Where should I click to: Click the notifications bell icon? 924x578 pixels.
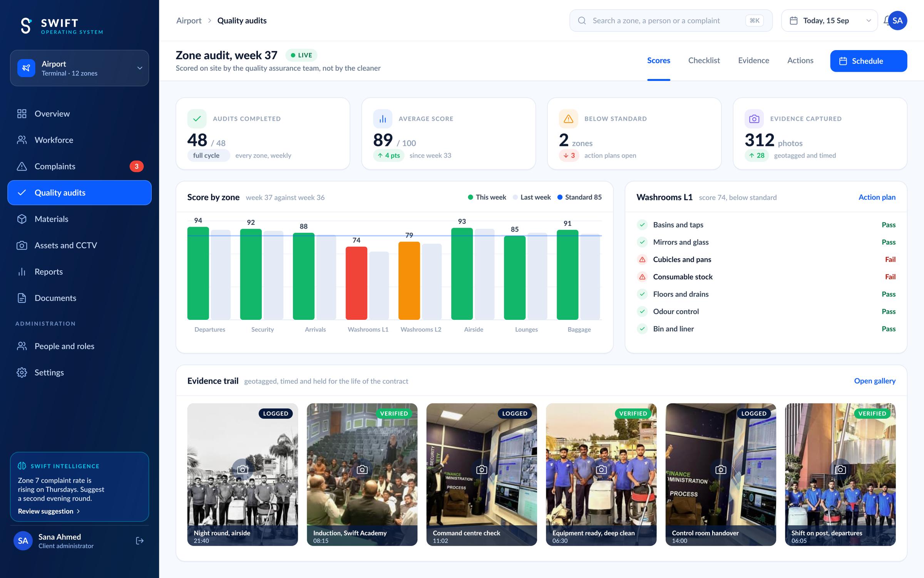click(886, 20)
